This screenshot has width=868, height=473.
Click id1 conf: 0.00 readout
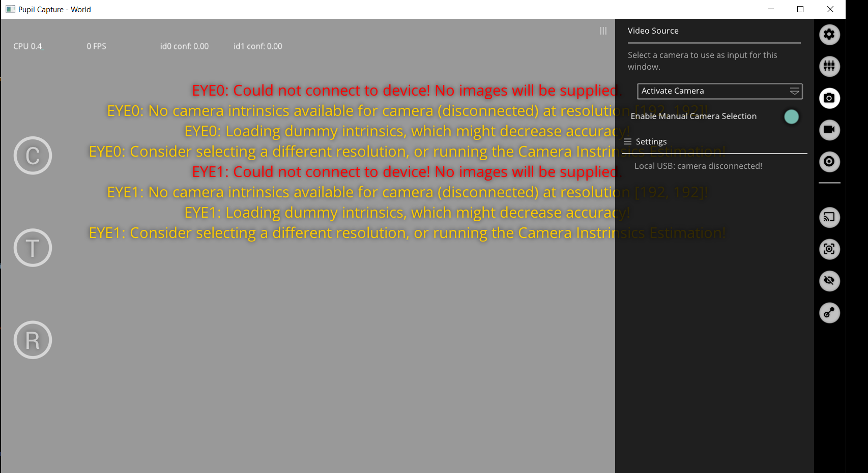(257, 46)
